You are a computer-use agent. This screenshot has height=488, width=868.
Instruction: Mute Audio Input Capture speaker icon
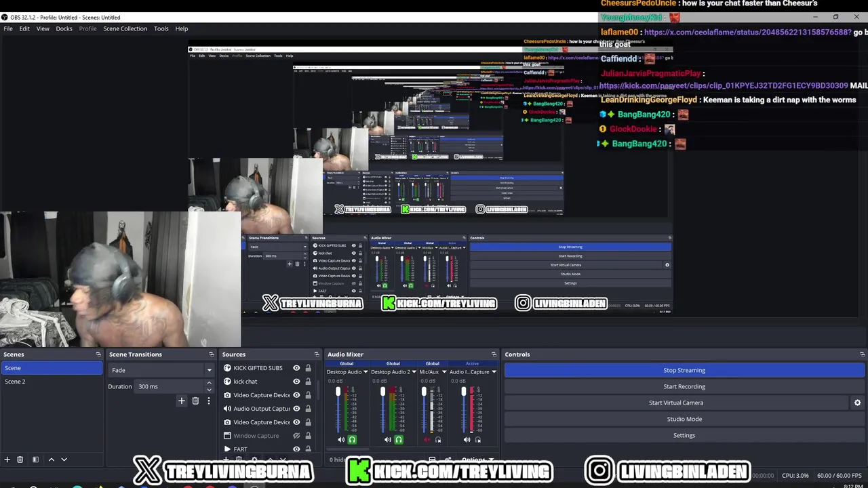point(467,440)
